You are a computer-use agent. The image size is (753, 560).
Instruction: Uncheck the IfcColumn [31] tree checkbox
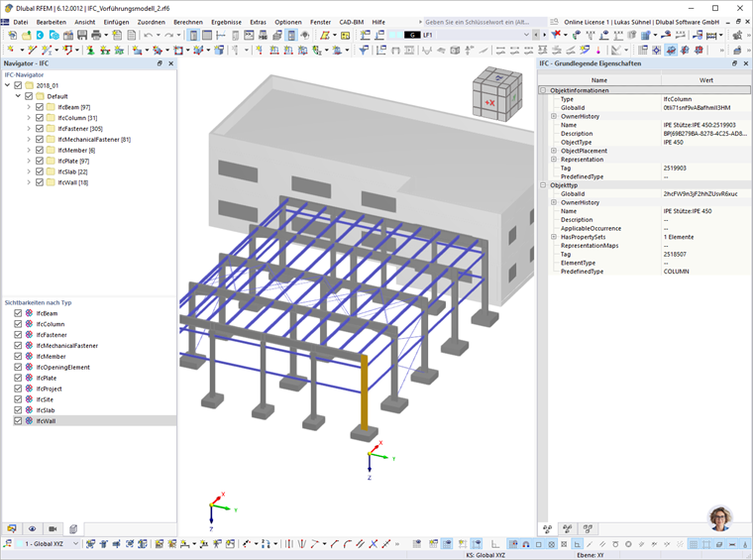point(40,118)
